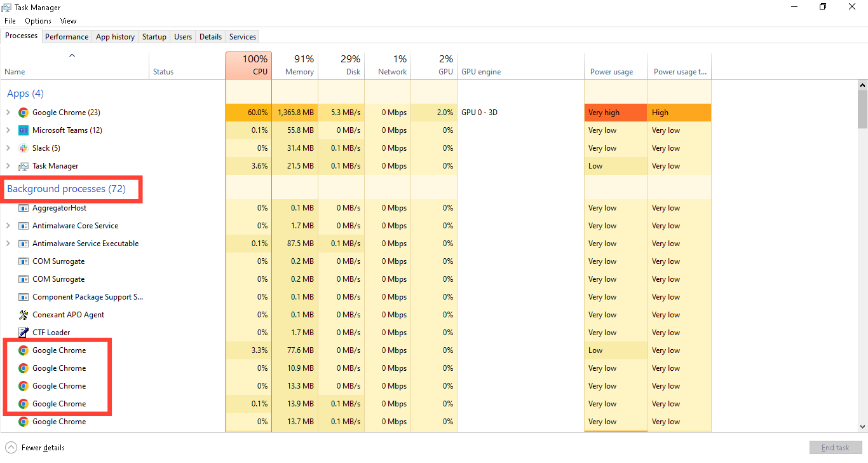Screen dimensions: 868x463
Task: Click the Task Manager title bar icon
Action: tap(6, 7)
